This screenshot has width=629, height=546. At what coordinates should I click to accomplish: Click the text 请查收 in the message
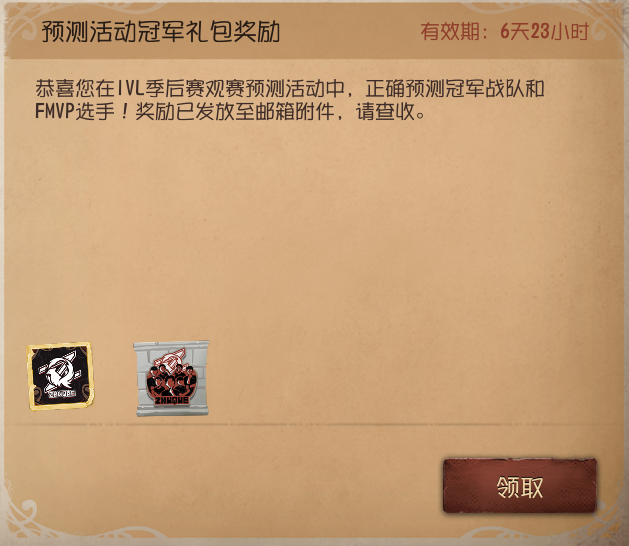(x=385, y=111)
